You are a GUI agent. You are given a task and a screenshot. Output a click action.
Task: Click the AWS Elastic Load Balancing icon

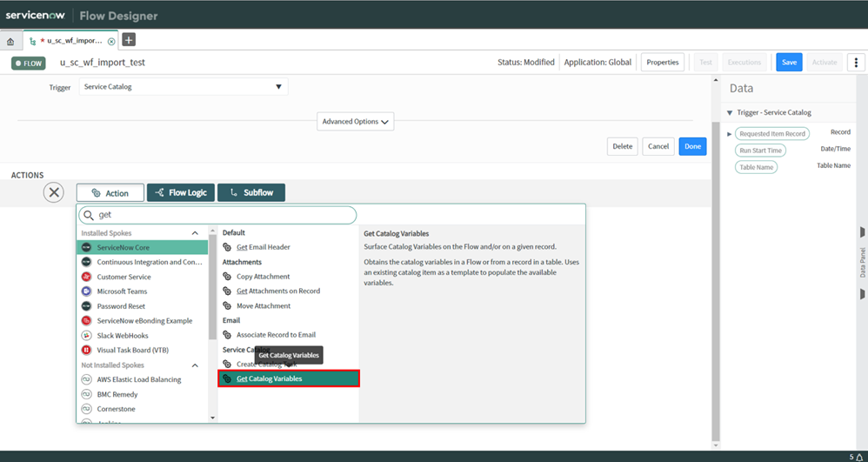point(86,379)
